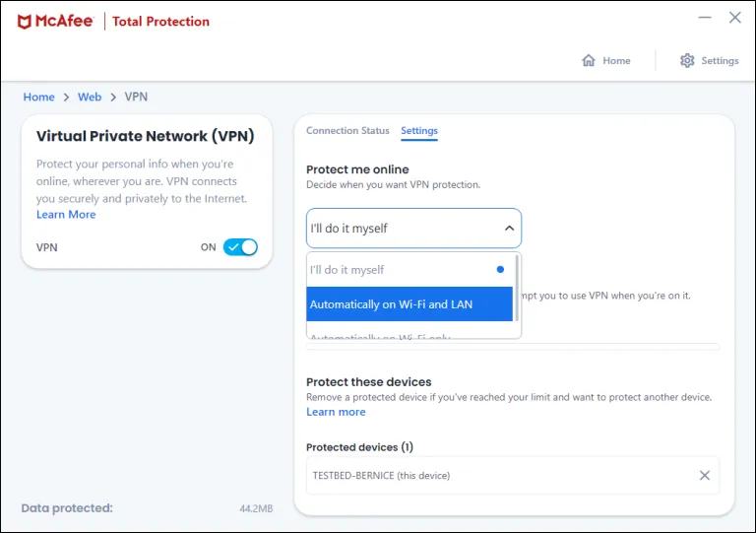Remove TESTBED-BERNICE device with X icon

[x=705, y=476]
